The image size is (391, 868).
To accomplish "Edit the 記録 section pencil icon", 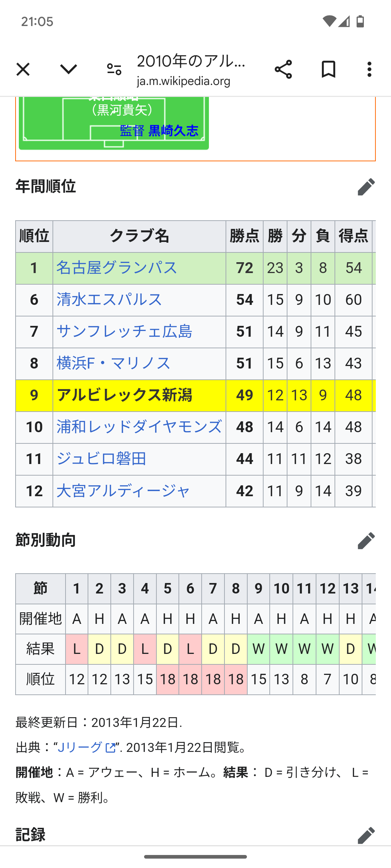I will tap(366, 835).
